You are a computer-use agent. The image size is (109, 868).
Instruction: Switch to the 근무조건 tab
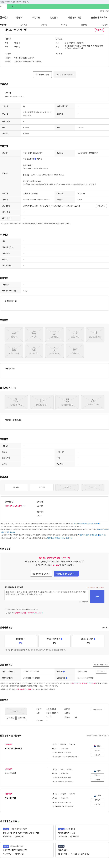[x=24, y=25]
